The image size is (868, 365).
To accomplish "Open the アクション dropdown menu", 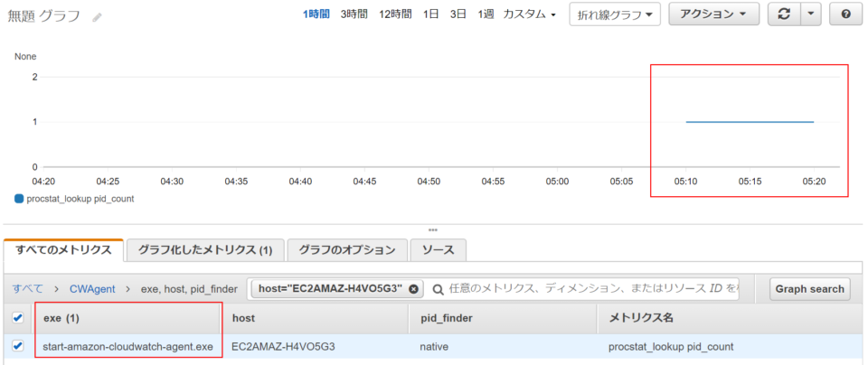I will point(713,14).
